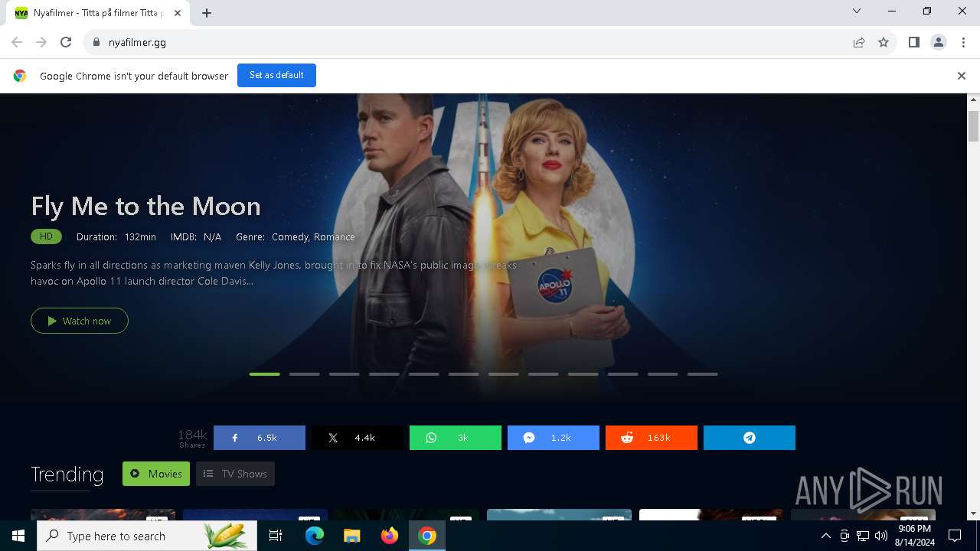
Task: Open the Chrome three-dot menu
Action: click(x=963, y=42)
